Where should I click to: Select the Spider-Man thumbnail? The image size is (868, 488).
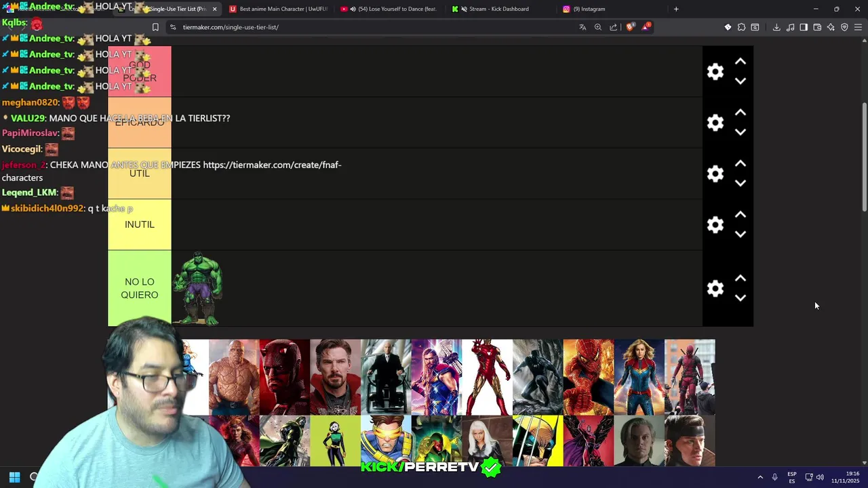588,377
